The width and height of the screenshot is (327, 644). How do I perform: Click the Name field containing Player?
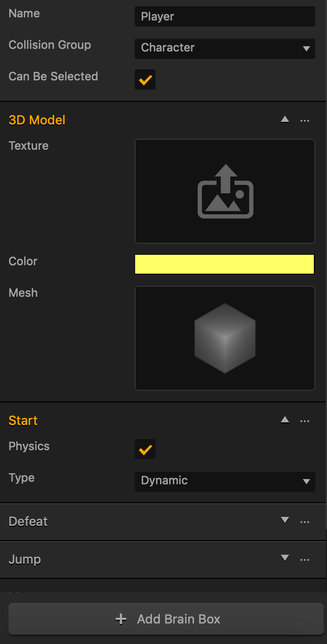tap(225, 16)
